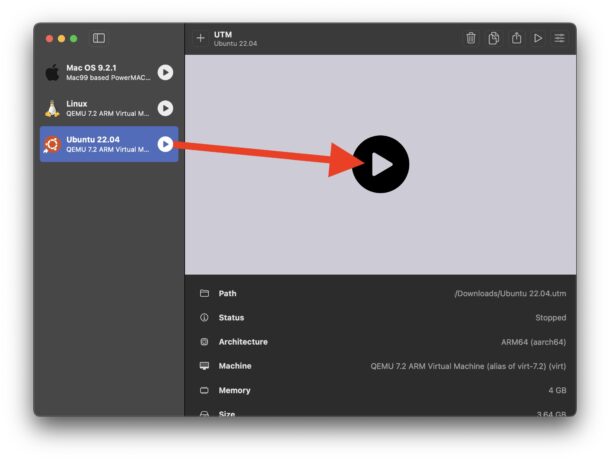The width and height of the screenshot is (610, 461).
Task: Click the Path row in details
Action: coord(380,293)
